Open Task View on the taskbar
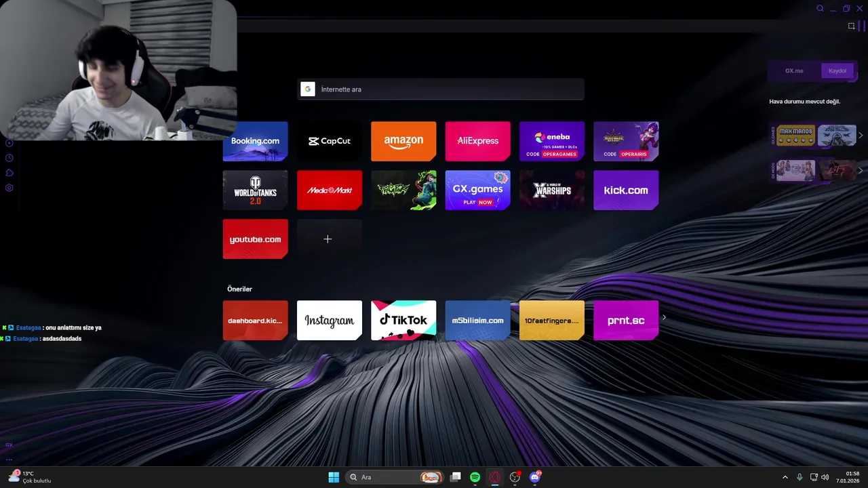The image size is (868, 488). (x=456, y=477)
